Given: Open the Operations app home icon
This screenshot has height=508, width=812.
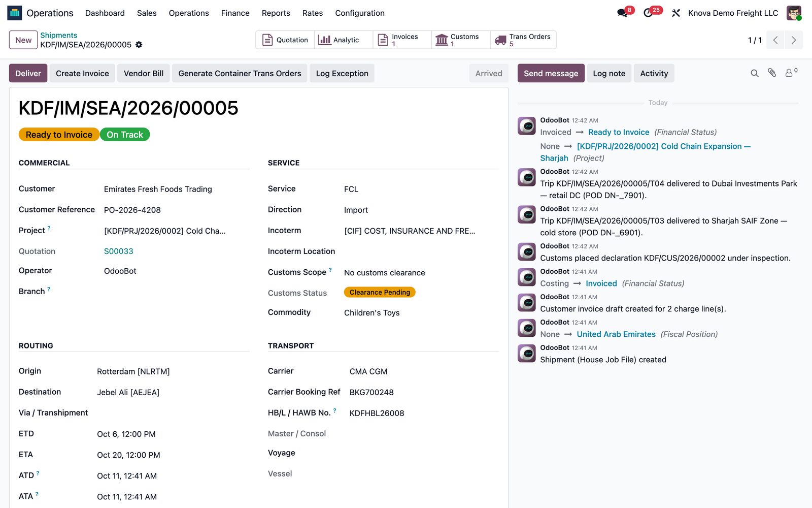Looking at the screenshot, I should coord(15,13).
